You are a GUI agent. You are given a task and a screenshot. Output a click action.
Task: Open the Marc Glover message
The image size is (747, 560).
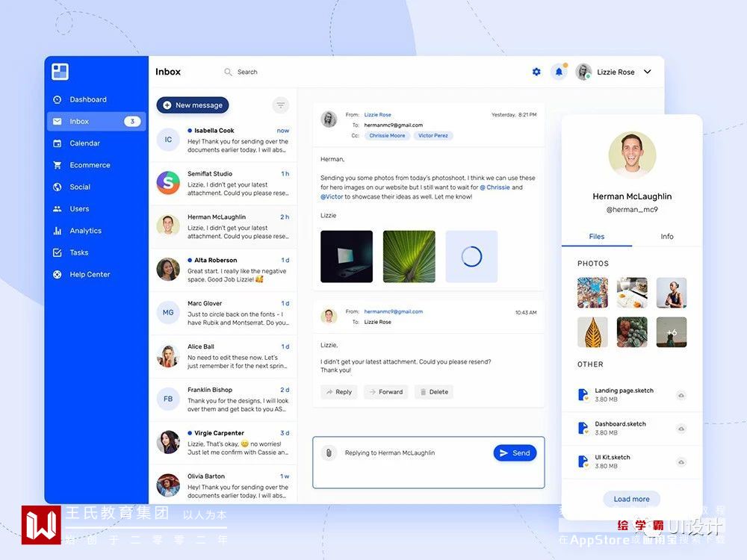[x=223, y=314]
